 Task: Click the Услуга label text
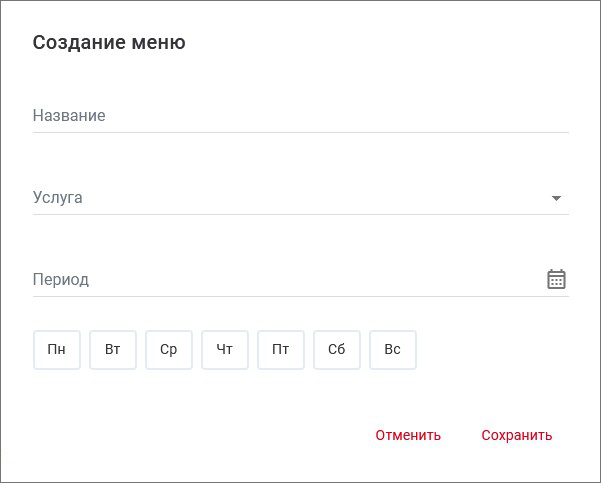click(58, 198)
